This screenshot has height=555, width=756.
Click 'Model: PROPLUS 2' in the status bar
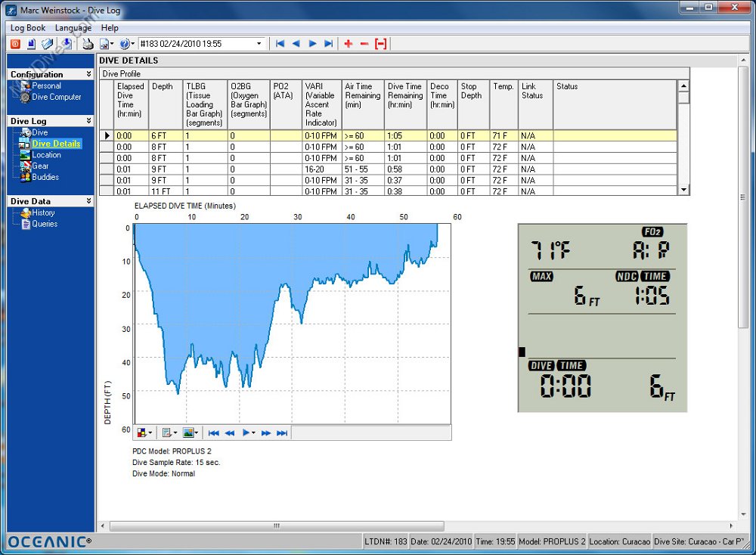pos(552,541)
